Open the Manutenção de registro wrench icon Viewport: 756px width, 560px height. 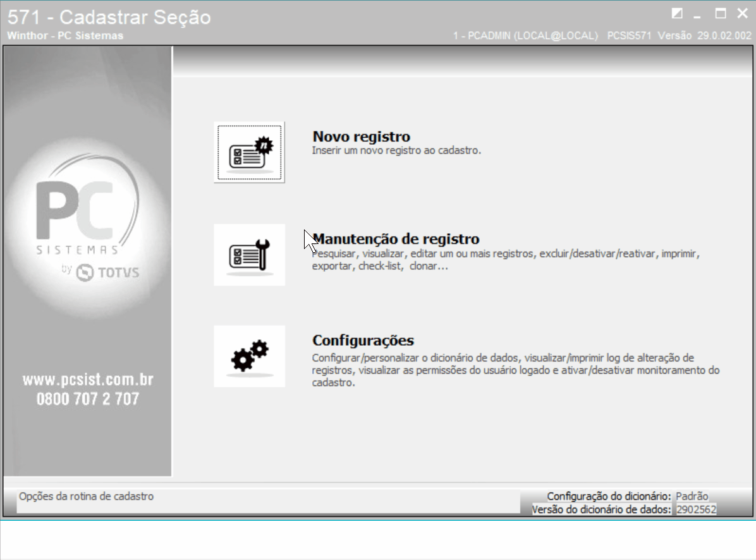[x=249, y=255]
